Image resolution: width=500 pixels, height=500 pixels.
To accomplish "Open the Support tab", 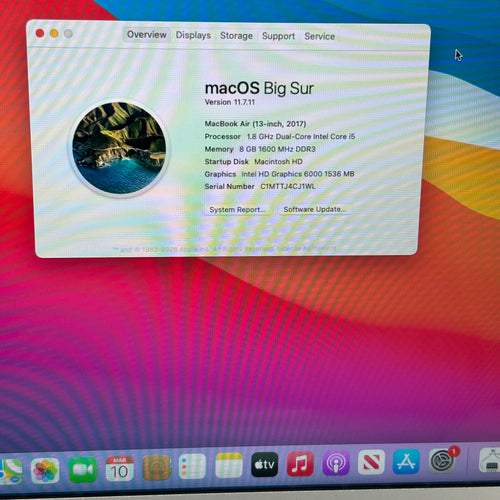I will tap(278, 36).
